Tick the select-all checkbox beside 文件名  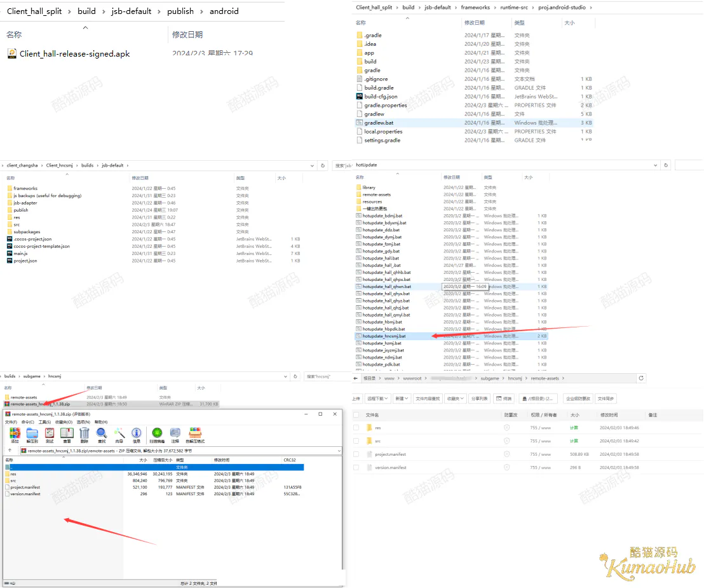pyautogui.click(x=356, y=415)
